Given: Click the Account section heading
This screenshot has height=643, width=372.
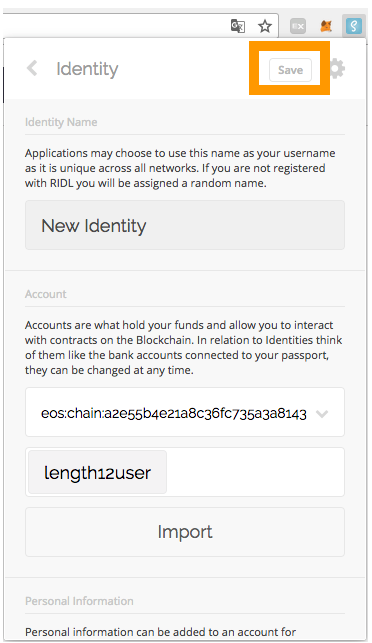Looking at the screenshot, I should (46, 294).
